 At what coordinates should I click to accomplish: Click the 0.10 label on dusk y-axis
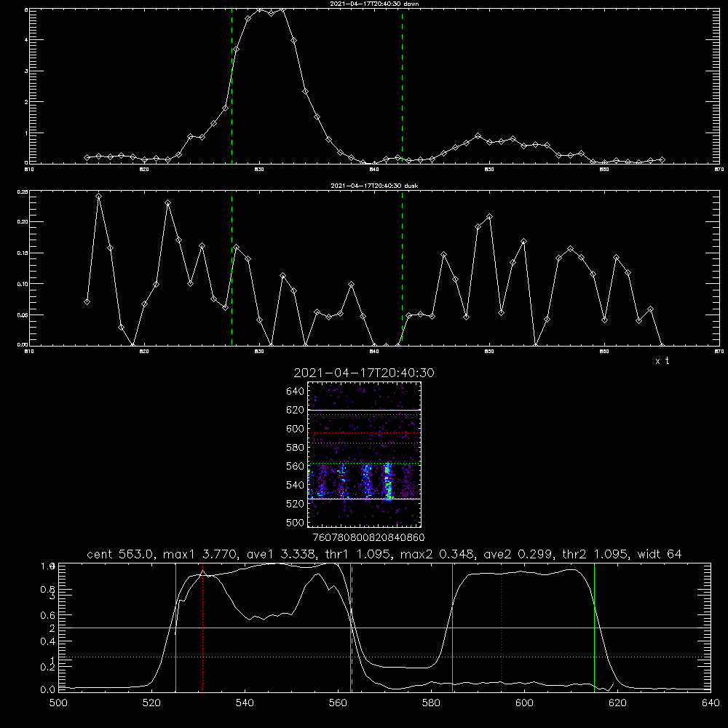[x=23, y=284]
